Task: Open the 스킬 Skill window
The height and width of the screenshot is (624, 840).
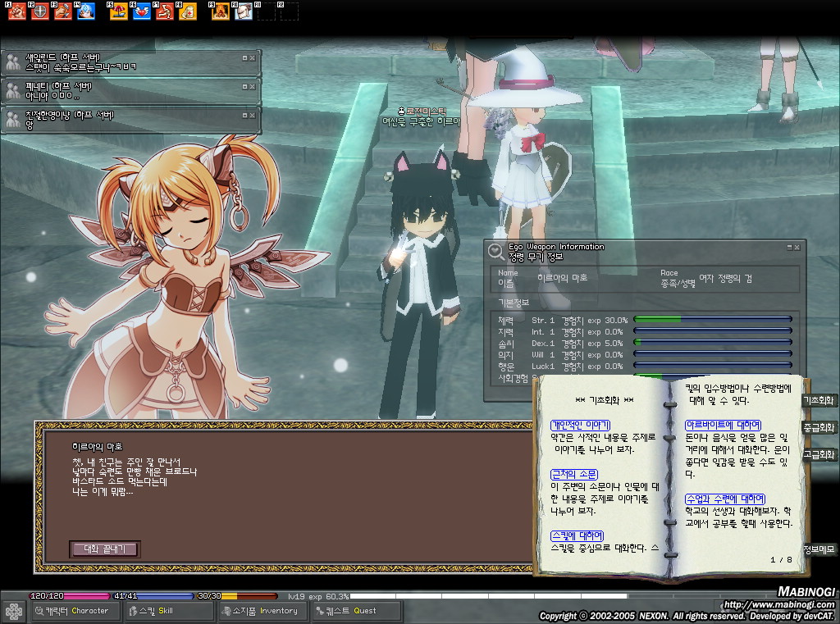Action: [x=169, y=611]
